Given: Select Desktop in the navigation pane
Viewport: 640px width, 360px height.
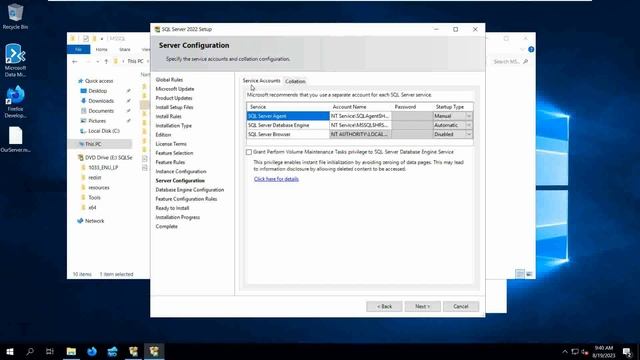Looking at the screenshot, I should [98, 91].
